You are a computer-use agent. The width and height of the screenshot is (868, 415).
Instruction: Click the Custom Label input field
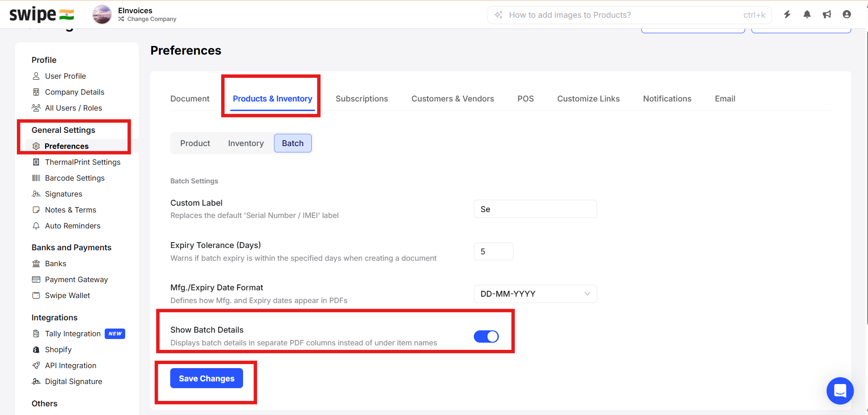[x=535, y=209]
